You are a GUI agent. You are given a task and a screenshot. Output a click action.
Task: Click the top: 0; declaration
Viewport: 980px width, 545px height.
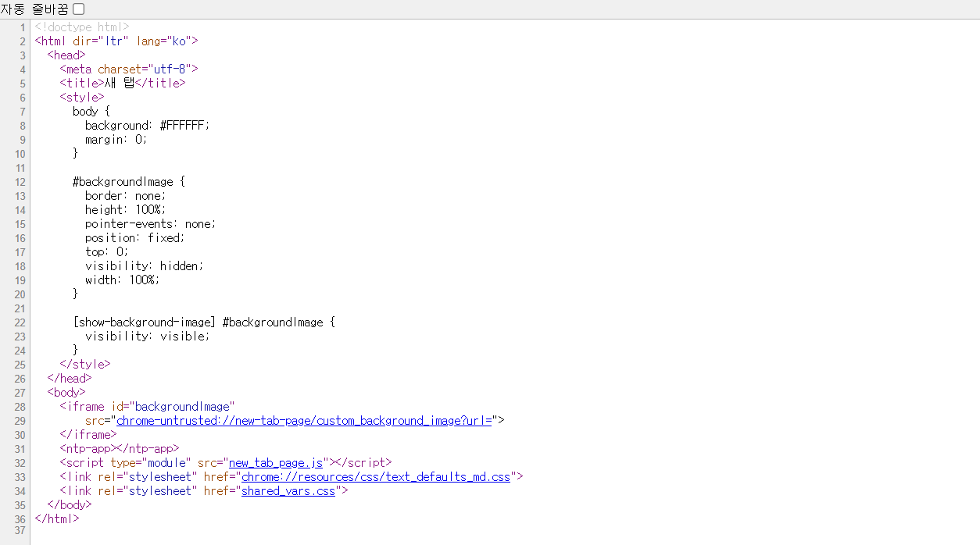[x=107, y=251]
